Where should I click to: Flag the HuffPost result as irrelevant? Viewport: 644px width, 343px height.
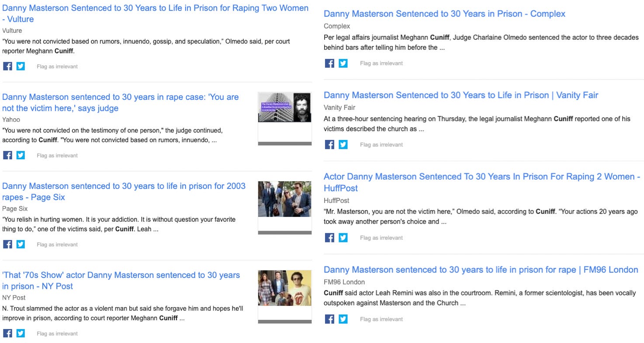point(381,238)
